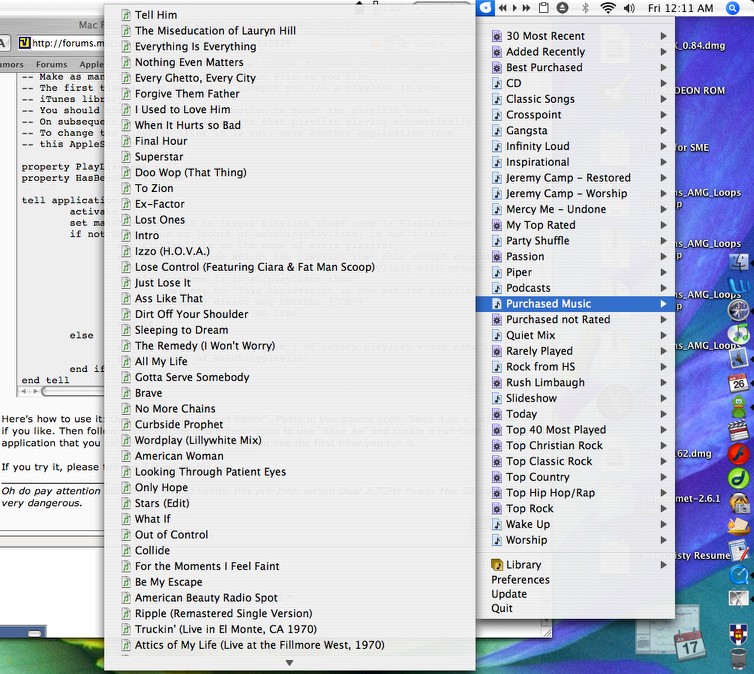Click the browser URL address field

[x=61, y=43]
